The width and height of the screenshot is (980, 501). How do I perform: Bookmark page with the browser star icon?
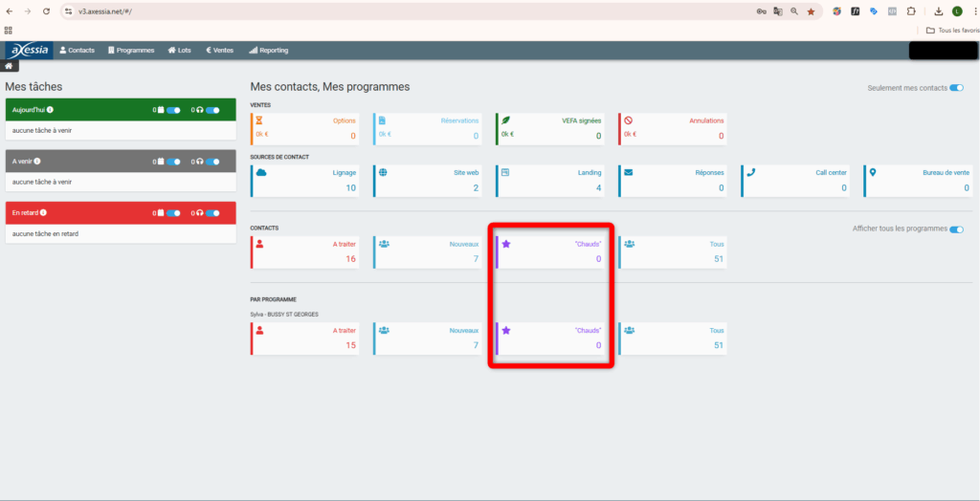click(811, 11)
